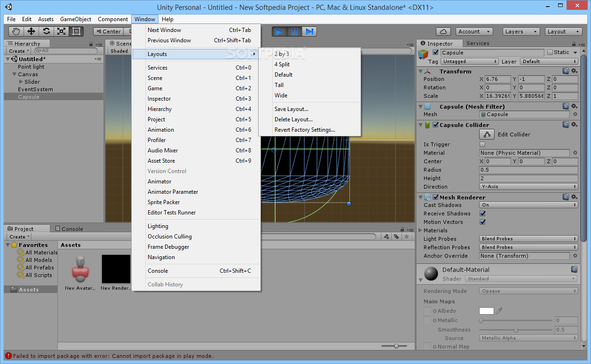Switch to the Console tab
This screenshot has width=591, height=364.
pyautogui.click(x=69, y=229)
